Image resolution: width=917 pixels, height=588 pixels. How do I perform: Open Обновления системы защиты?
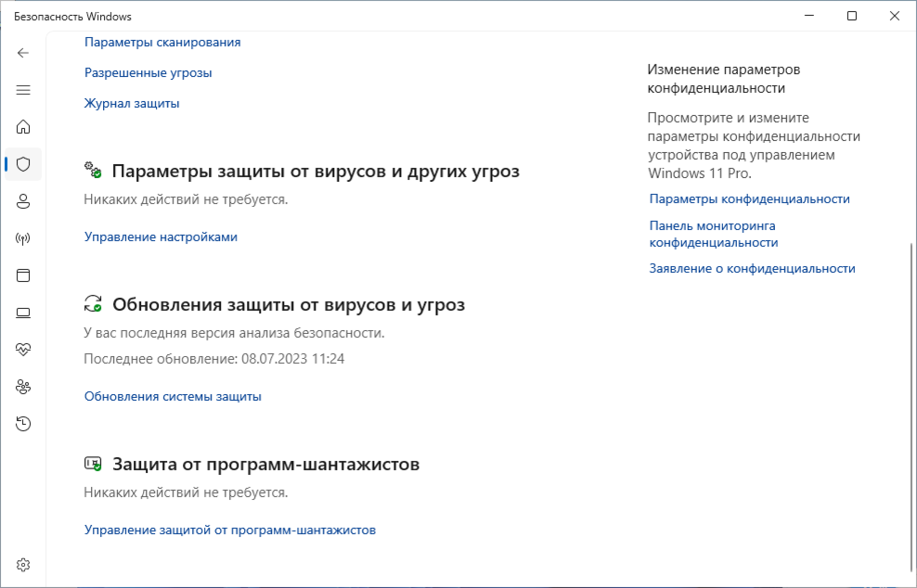pos(172,396)
